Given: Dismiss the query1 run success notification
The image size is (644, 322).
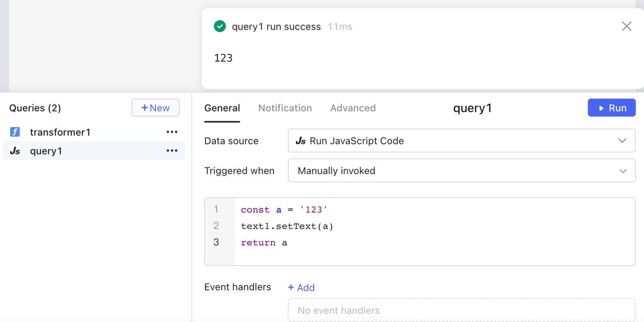Looking at the screenshot, I should point(626,26).
